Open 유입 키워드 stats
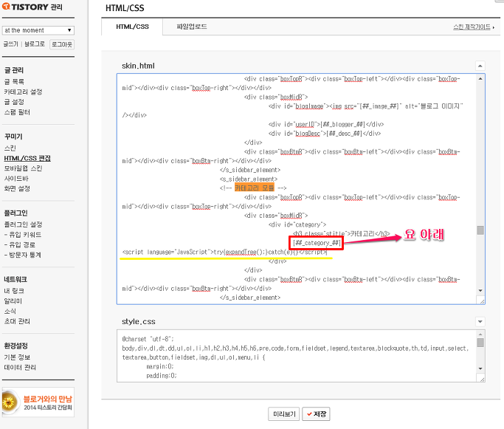504x429 pixels. pyautogui.click(x=23, y=235)
